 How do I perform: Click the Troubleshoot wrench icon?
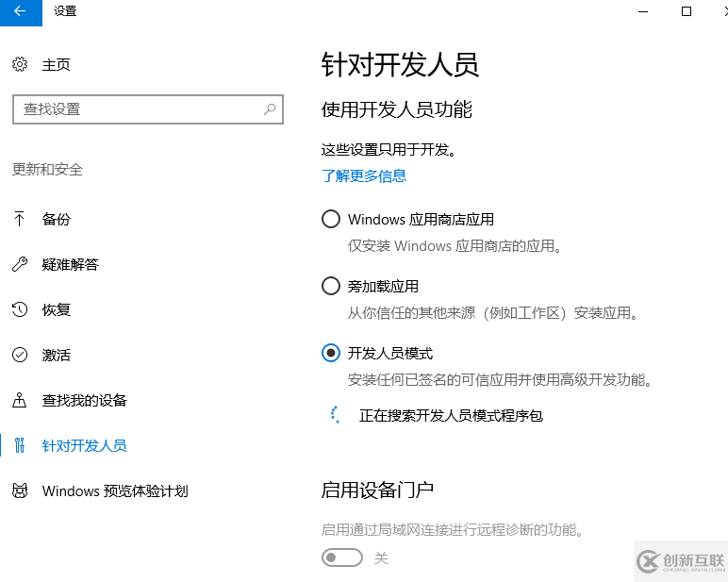point(20,264)
